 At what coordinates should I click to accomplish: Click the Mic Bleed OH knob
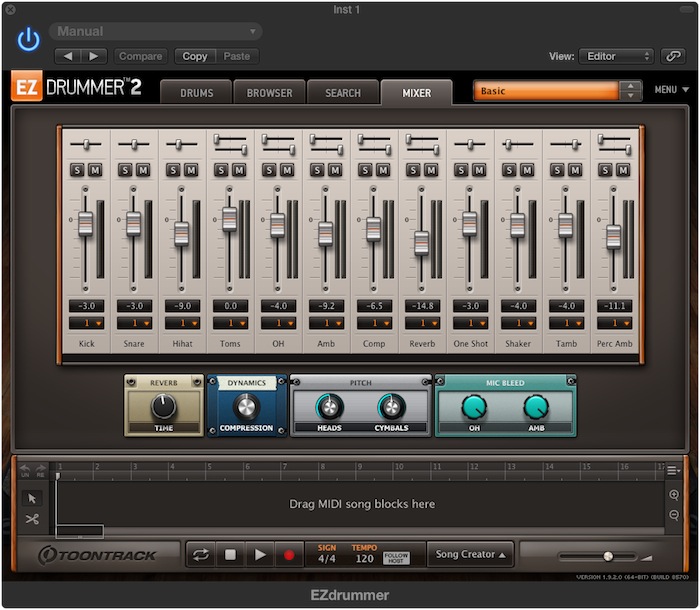474,407
